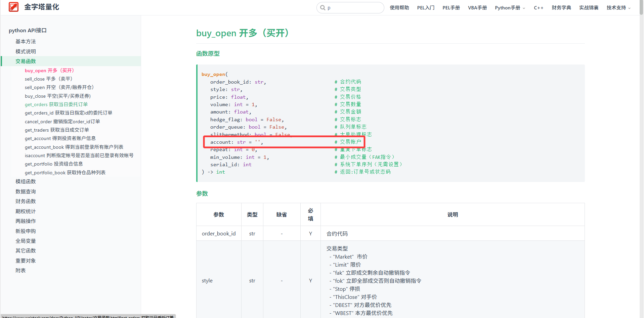Expand the 技术支持 dropdown
The height and width of the screenshot is (318, 644).
pos(618,8)
